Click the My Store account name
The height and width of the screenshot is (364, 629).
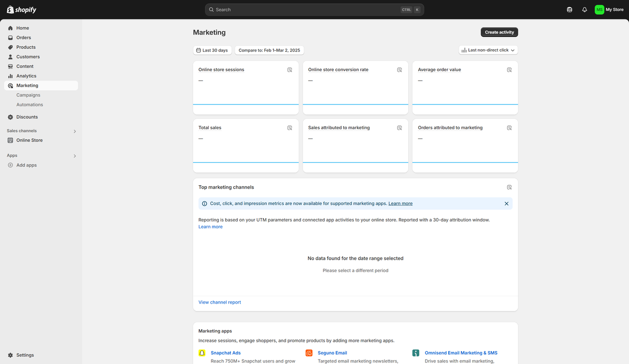coord(614,10)
